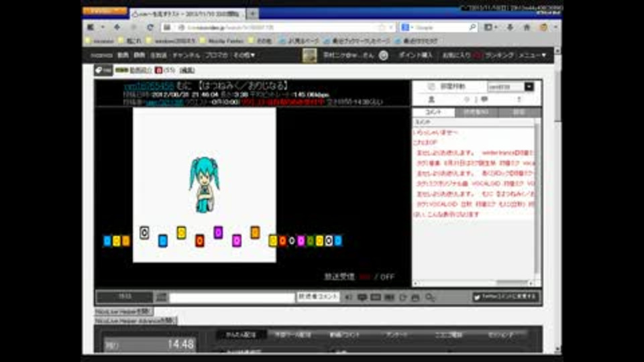Open the お気に入り link in the header
This screenshot has width=644, height=362.
point(456,55)
